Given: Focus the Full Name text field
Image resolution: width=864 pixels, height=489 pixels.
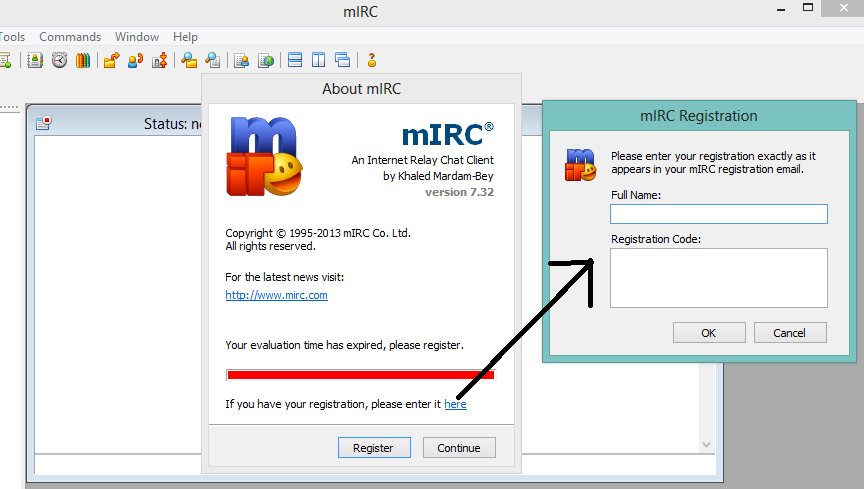Looking at the screenshot, I should [x=718, y=214].
